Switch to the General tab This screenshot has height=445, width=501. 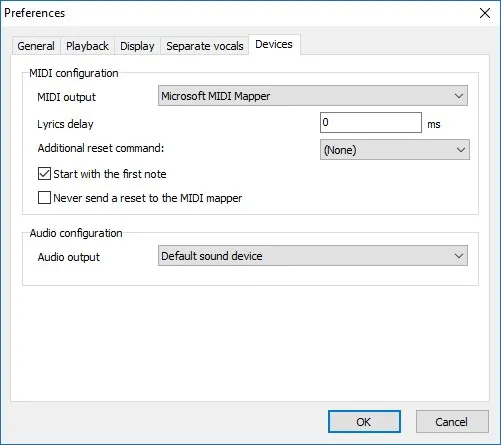pyautogui.click(x=36, y=46)
